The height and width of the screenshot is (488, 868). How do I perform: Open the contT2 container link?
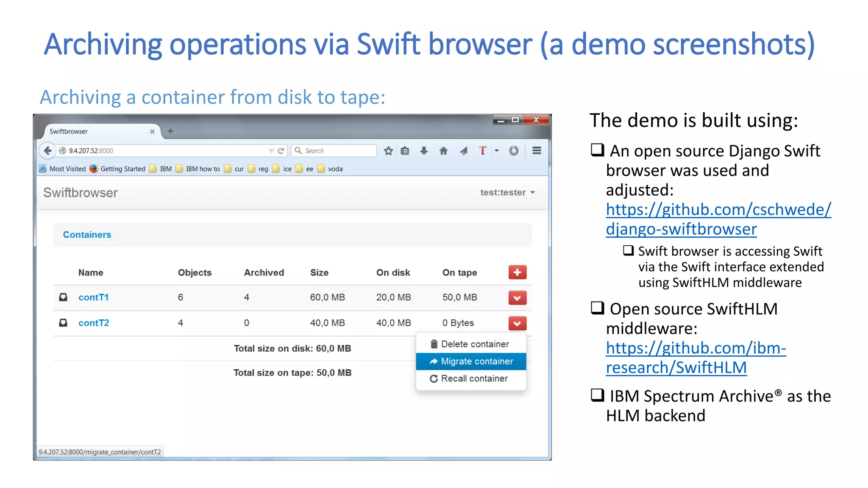pos(94,323)
